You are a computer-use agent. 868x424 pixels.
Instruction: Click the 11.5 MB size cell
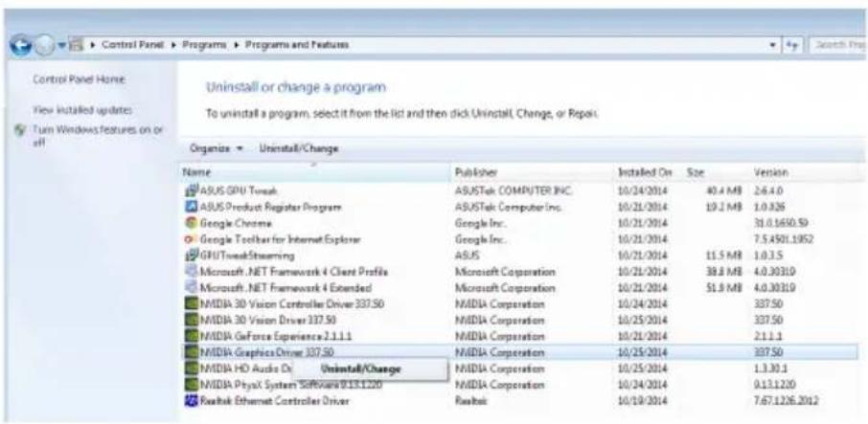[723, 256]
